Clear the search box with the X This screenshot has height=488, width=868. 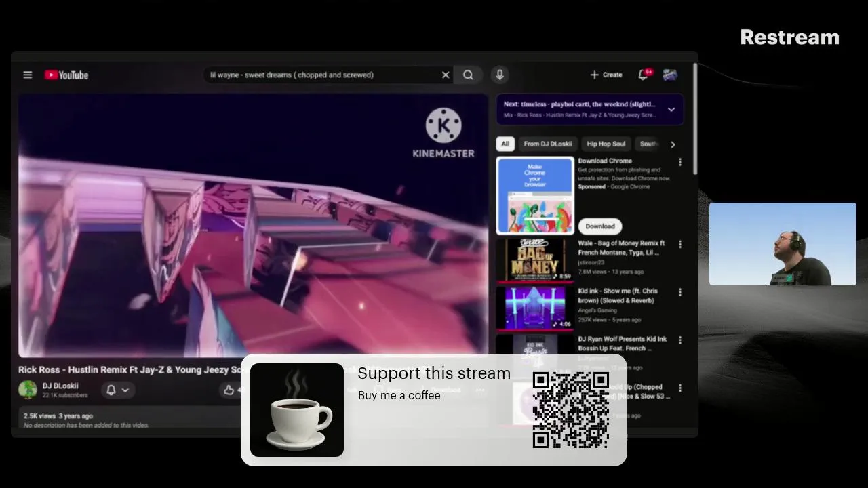tap(446, 75)
